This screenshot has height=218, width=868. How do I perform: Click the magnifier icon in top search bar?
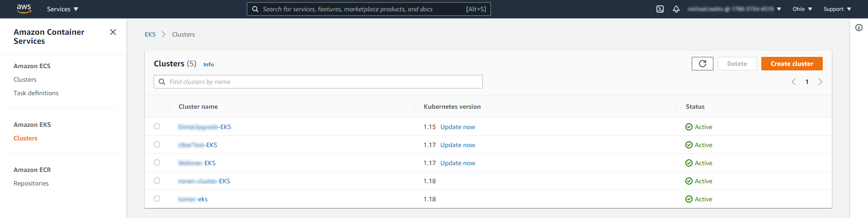tap(255, 9)
